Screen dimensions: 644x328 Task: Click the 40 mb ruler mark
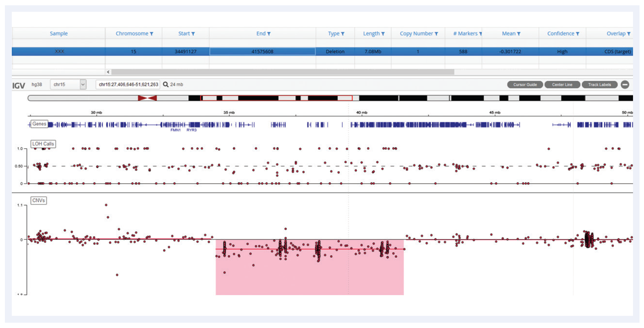tap(362, 113)
